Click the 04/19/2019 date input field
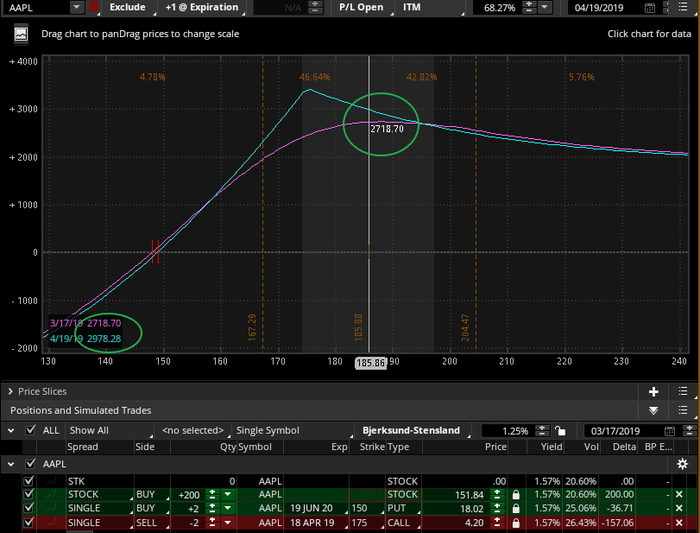Viewport: 700px width, 533px height. pyautogui.click(x=606, y=8)
